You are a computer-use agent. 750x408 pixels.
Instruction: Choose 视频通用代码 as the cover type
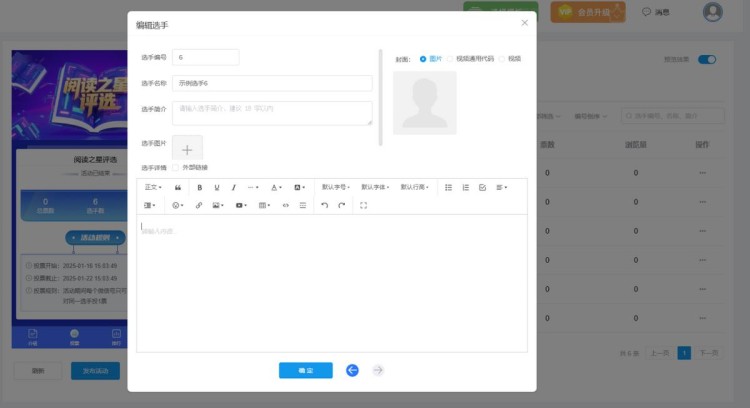450,59
